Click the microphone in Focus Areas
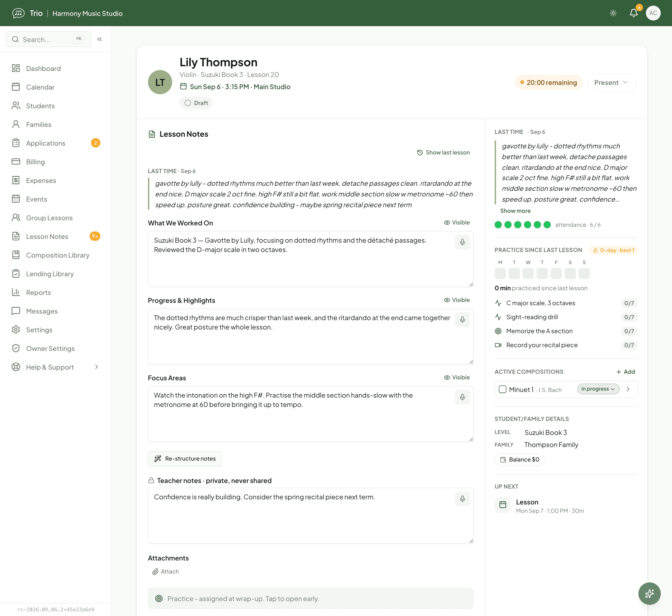Viewport: 672px width, 616px height. point(462,397)
